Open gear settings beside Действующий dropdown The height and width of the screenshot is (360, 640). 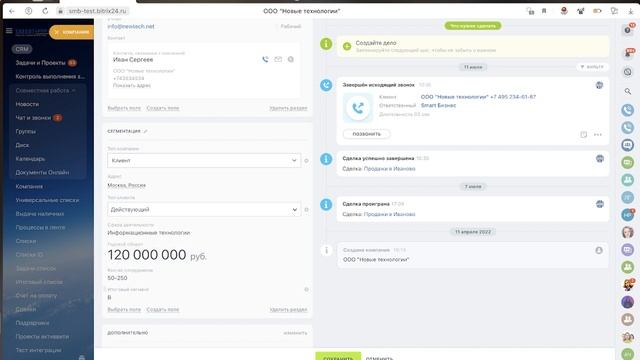coord(307,210)
